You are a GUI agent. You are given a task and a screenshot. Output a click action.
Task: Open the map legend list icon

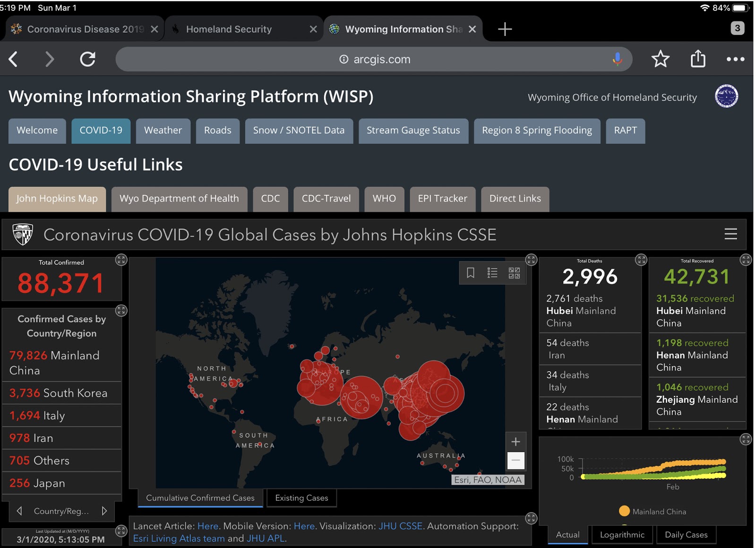(492, 273)
